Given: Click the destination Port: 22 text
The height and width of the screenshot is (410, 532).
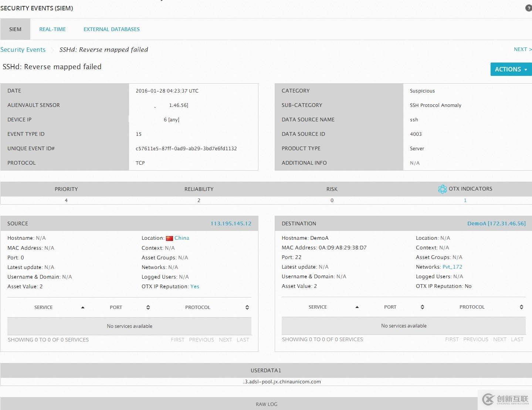Looking at the screenshot, I should [291, 257].
